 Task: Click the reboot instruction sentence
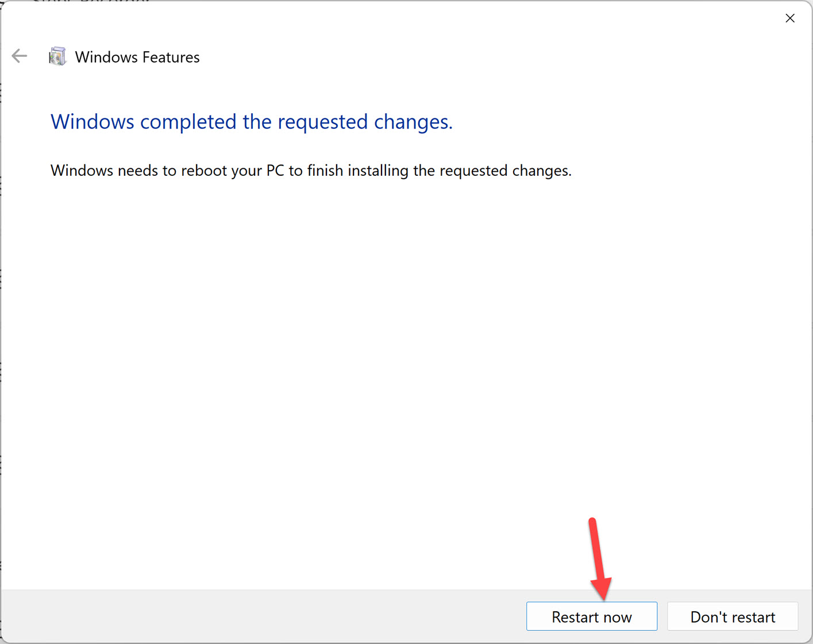pyautogui.click(x=310, y=170)
